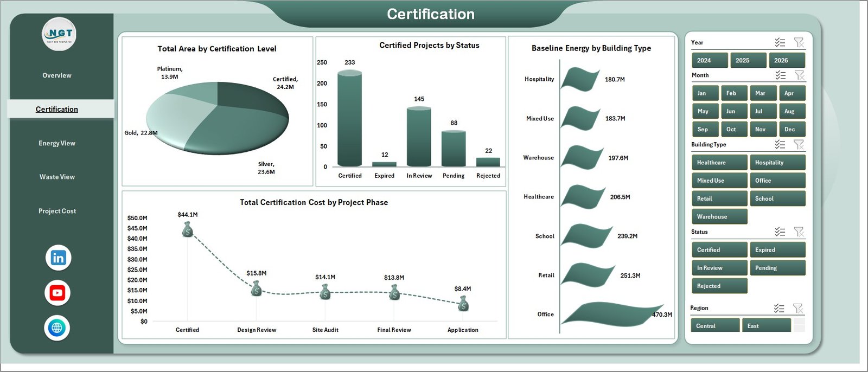Select the Dec month button

point(792,129)
